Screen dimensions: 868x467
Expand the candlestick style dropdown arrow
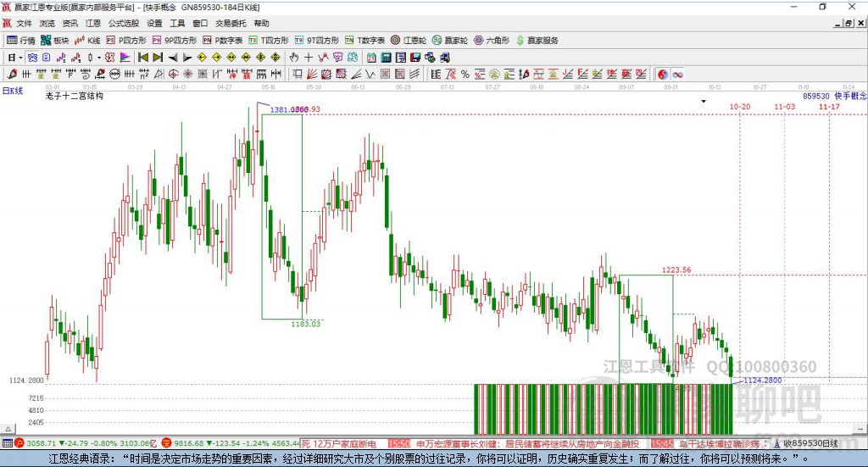tap(98, 58)
